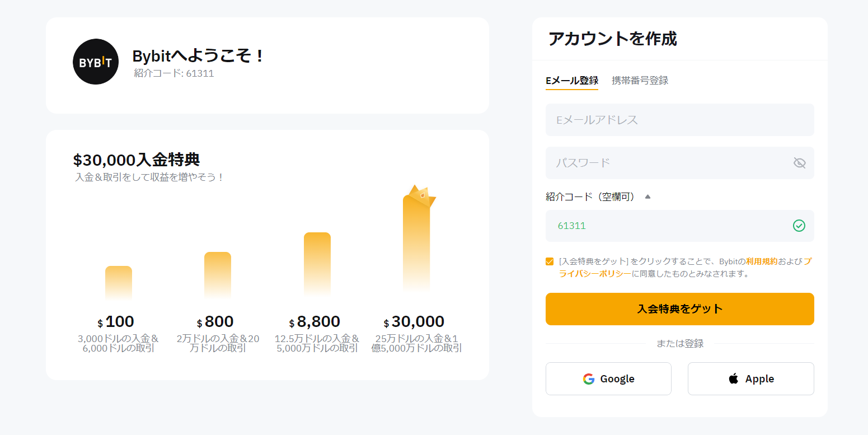Image resolution: width=868 pixels, height=435 pixels.
Task: Switch to the 携帯番号登録 tab
Action: [x=640, y=80]
